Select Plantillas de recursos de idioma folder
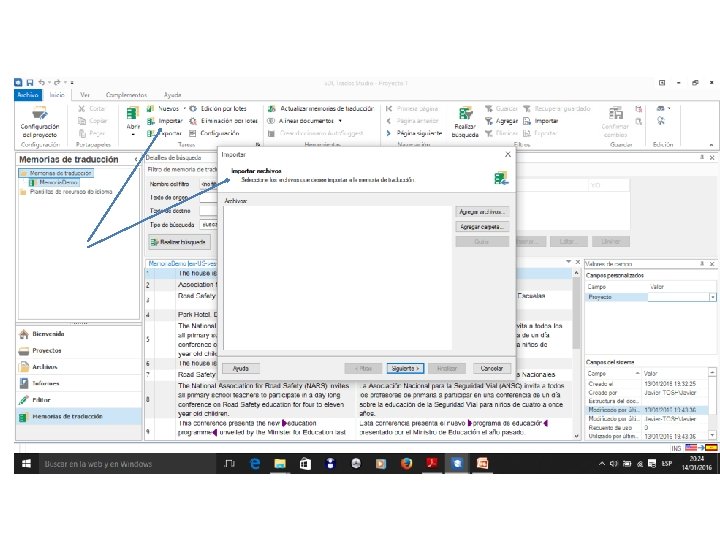Viewport: 720px width, 540px height. point(66,192)
